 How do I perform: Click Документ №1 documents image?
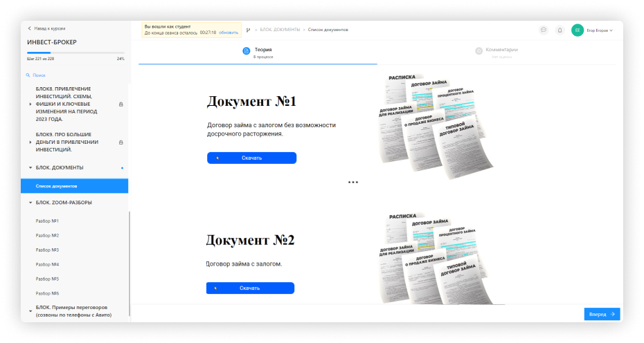pyautogui.click(x=436, y=127)
